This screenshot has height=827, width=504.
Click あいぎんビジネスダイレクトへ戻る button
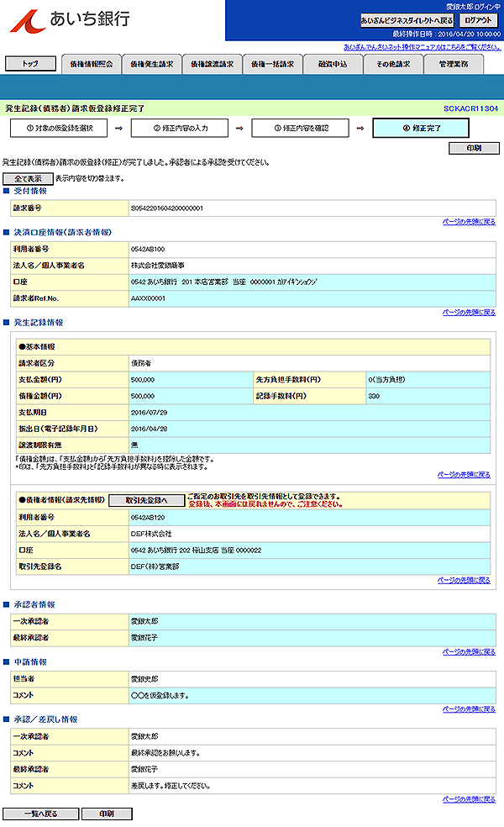[407, 20]
